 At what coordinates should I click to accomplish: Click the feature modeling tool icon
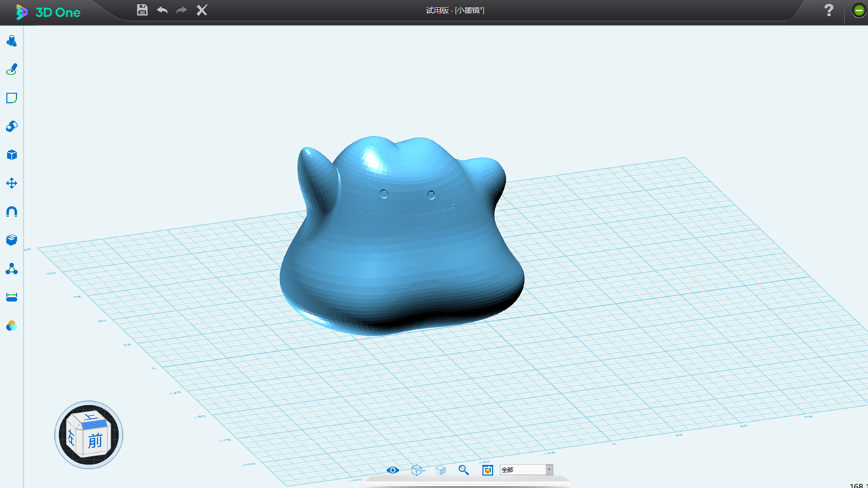click(x=12, y=127)
